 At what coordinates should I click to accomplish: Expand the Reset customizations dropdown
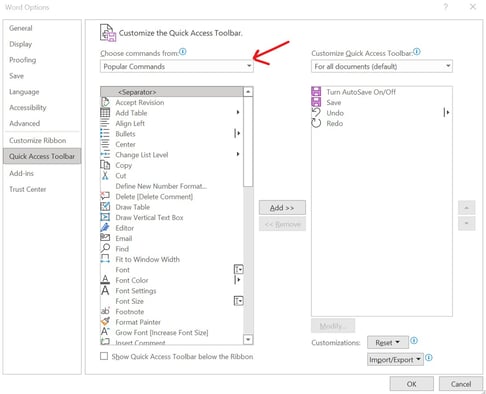[x=388, y=342]
